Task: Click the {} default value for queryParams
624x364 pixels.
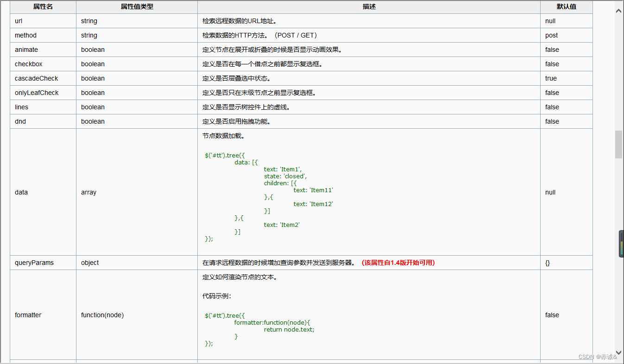Action: pyautogui.click(x=548, y=263)
